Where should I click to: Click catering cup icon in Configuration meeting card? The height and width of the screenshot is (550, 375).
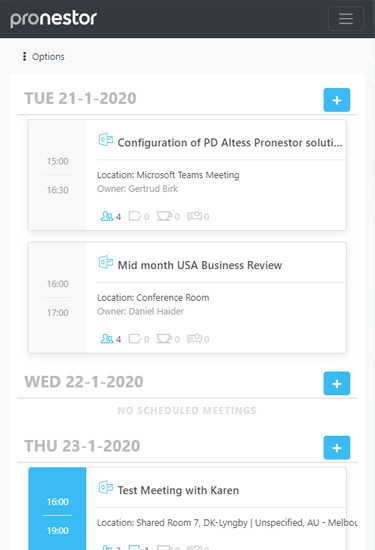[x=164, y=216]
